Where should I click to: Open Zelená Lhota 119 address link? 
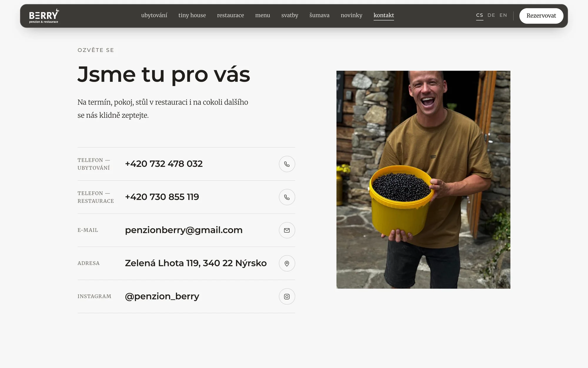coord(196,263)
